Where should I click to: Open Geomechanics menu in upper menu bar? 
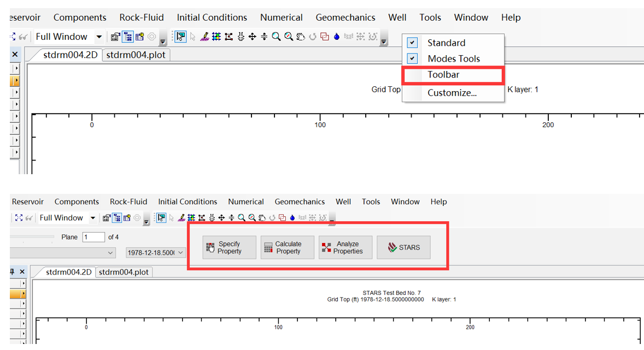click(345, 17)
